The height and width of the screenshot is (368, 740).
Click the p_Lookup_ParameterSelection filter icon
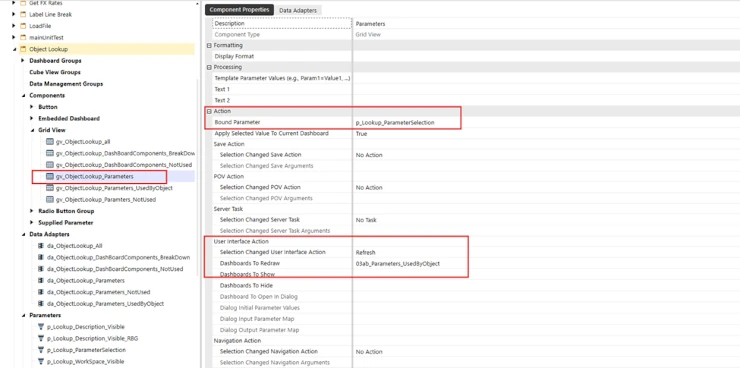(41, 350)
